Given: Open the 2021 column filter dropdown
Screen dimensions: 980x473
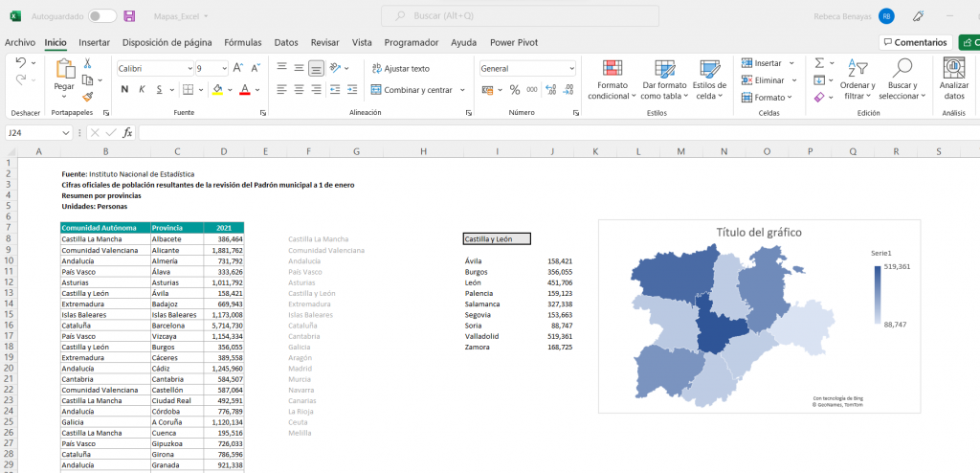Looking at the screenshot, I should pos(237,227).
